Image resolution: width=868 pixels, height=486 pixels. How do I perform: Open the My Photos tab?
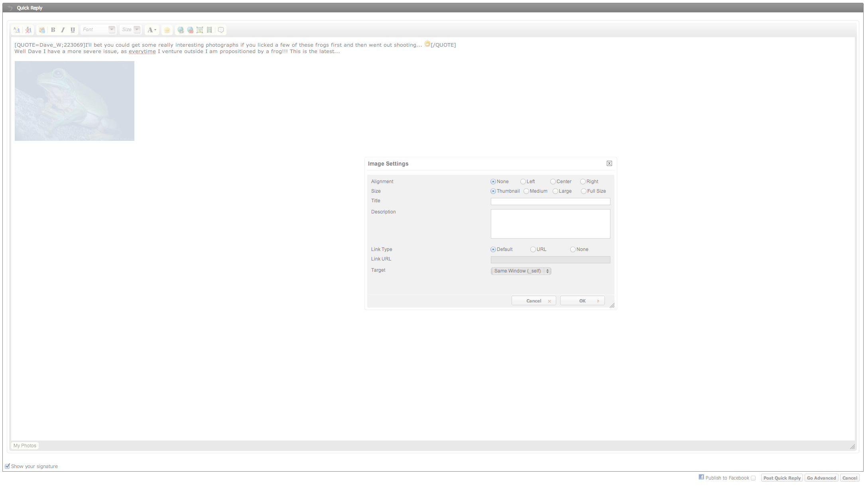25,446
